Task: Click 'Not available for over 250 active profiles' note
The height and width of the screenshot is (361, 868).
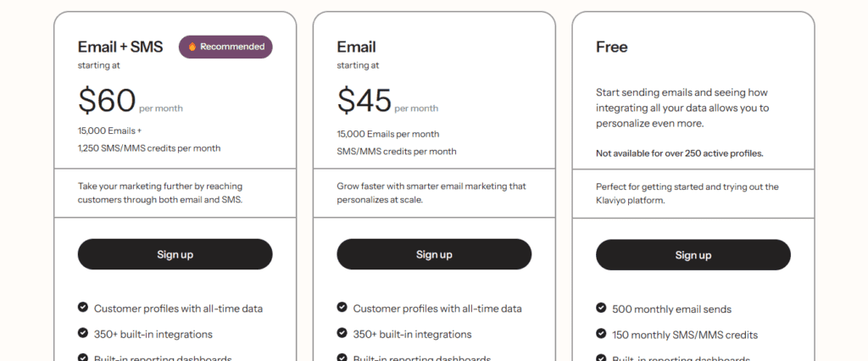Action: point(679,153)
